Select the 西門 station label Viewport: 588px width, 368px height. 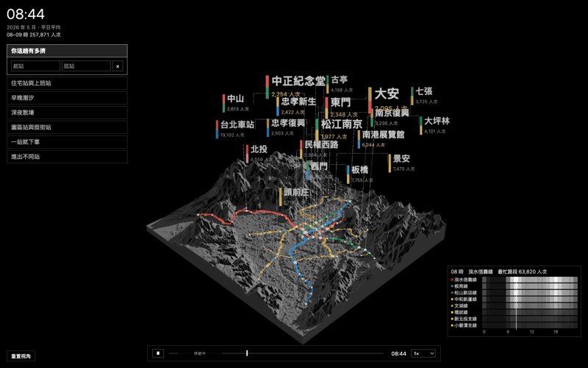pos(319,166)
